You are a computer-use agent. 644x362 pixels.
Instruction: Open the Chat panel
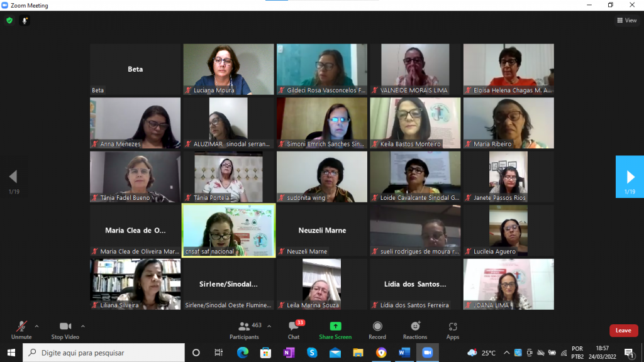click(294, 329)
